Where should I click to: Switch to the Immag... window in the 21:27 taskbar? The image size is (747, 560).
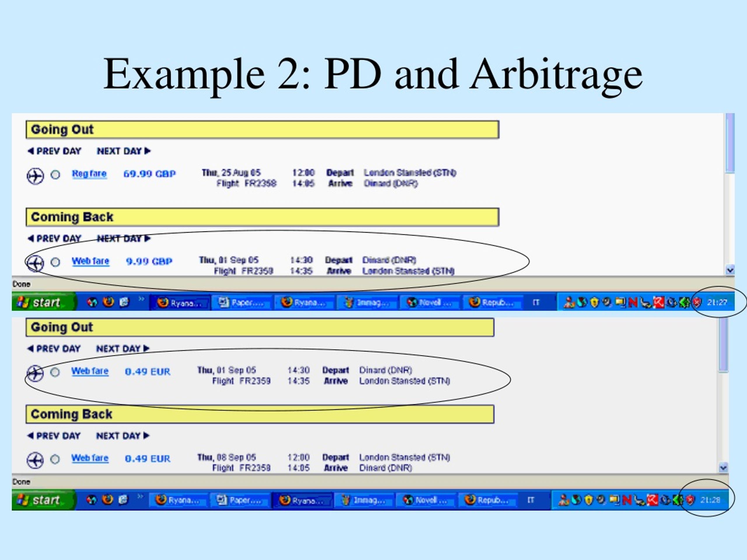click(x=367, y=302)
